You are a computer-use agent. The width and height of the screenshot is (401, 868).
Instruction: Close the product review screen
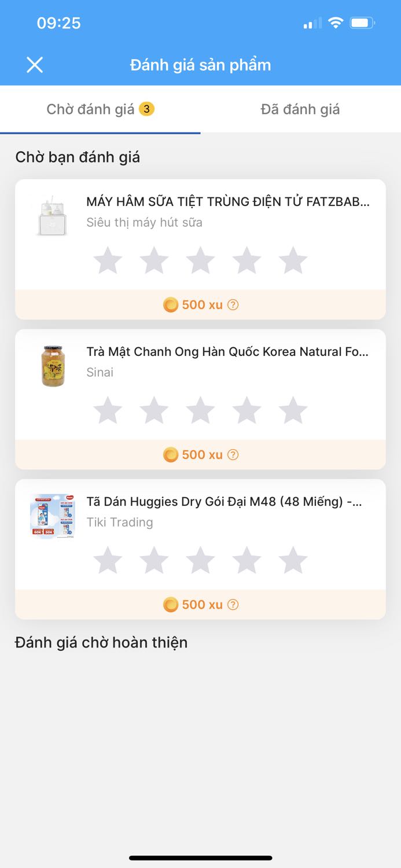point(35,65)
